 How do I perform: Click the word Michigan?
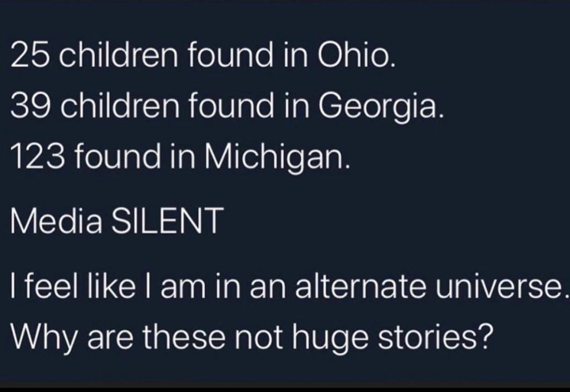tap(277, 159)
